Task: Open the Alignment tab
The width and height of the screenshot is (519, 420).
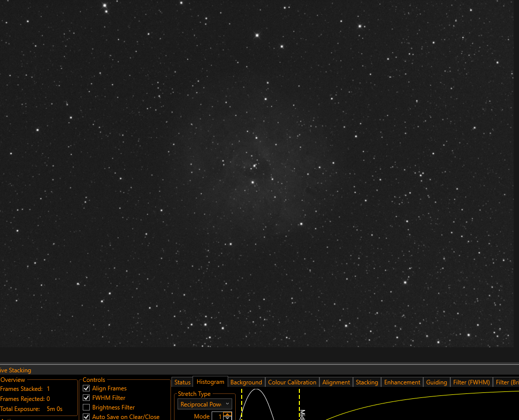Action: coord(336,382)
